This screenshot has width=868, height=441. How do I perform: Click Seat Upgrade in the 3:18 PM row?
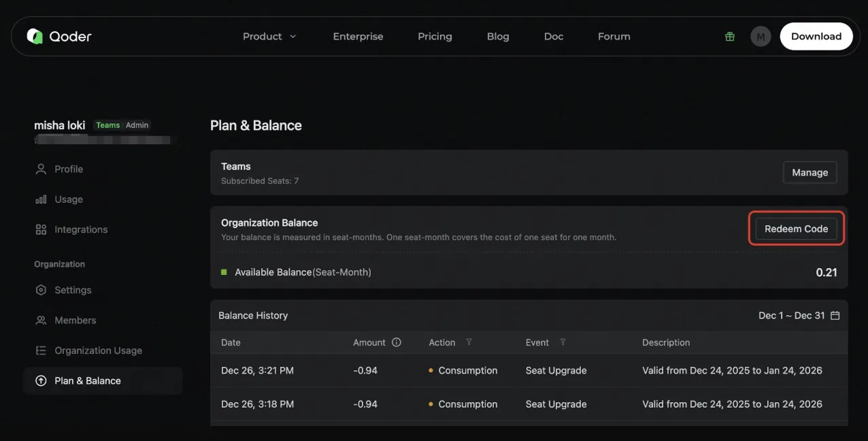click(556, 404)
